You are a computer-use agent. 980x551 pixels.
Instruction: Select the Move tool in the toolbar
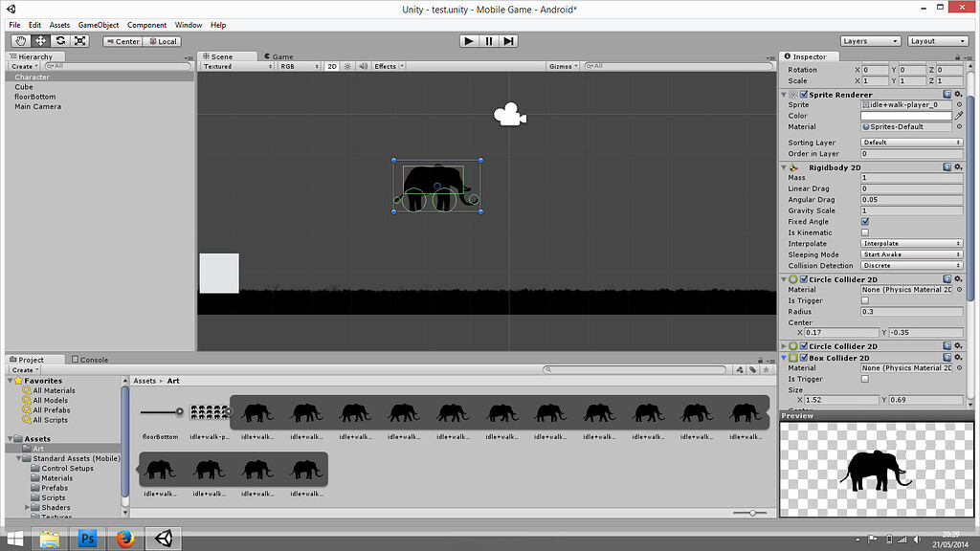click(x=40, y=41)
